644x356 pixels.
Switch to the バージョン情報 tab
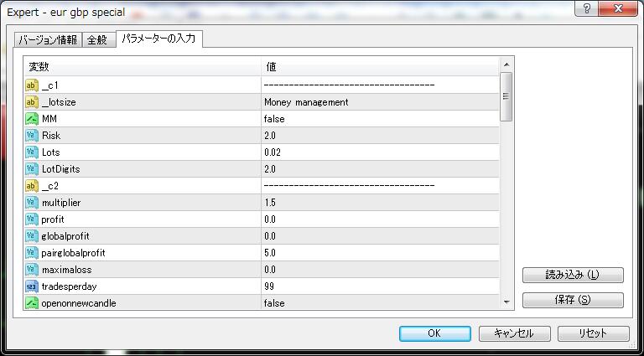coord(48,39)
